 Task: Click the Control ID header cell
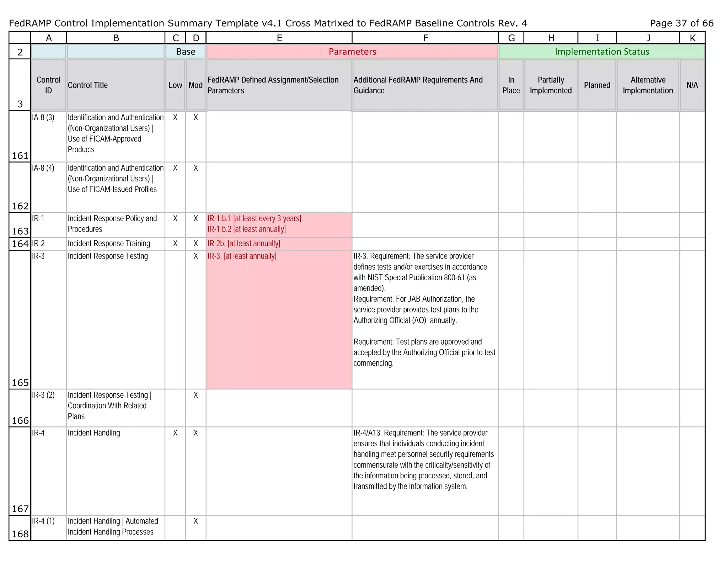pyautogui.click(x=49, y=85)
